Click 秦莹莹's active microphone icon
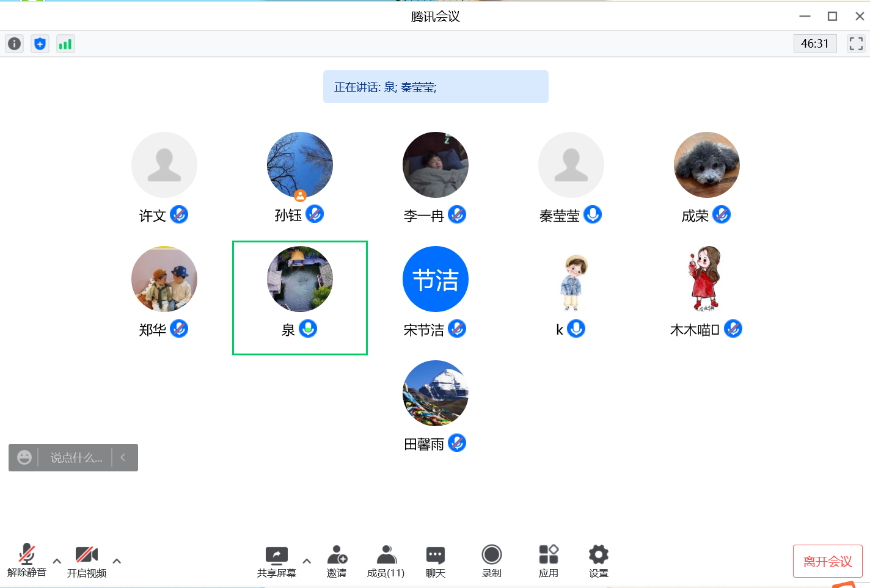This screenshot has width=870, height=588. pyautogui.click(x=593, y=214)
